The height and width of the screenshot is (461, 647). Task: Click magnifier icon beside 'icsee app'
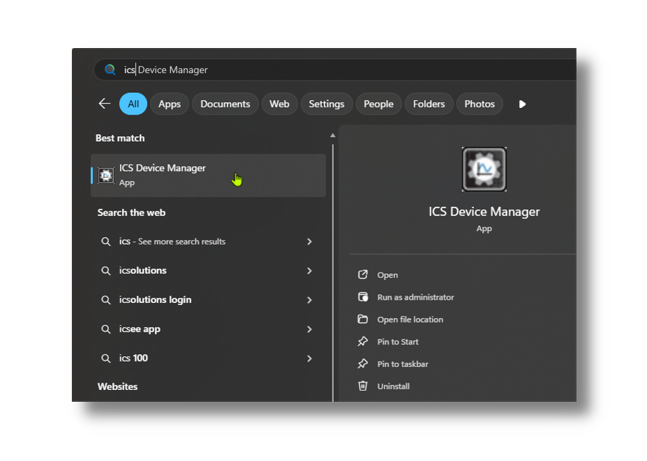(x=106, y=329)
